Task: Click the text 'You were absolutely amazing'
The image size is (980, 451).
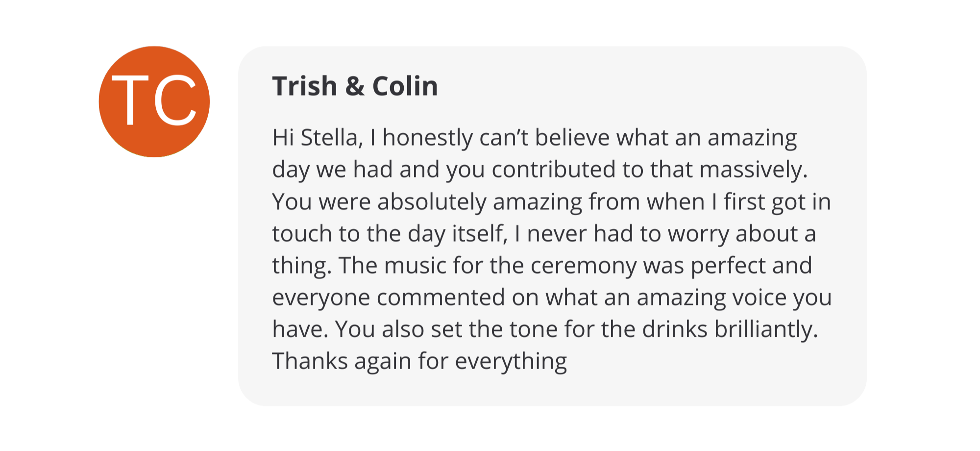Action: 379,202
